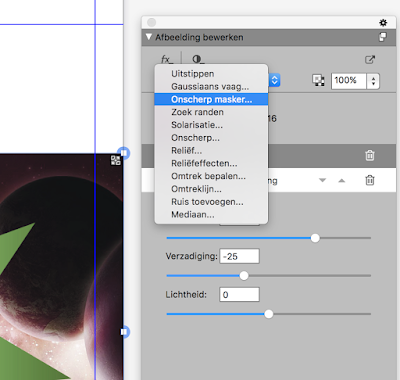Click the Lichtheid value field
The image size is (400, 380).
239,295
